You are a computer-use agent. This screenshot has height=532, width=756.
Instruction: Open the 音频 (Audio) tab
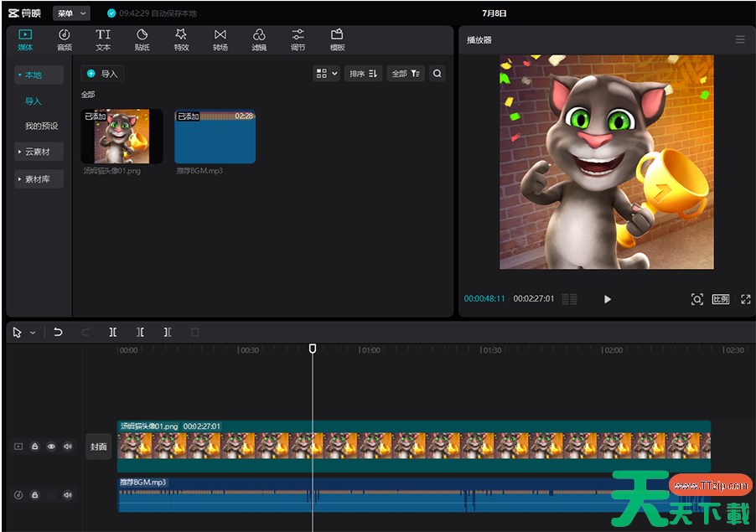click(x=64, y=39)
